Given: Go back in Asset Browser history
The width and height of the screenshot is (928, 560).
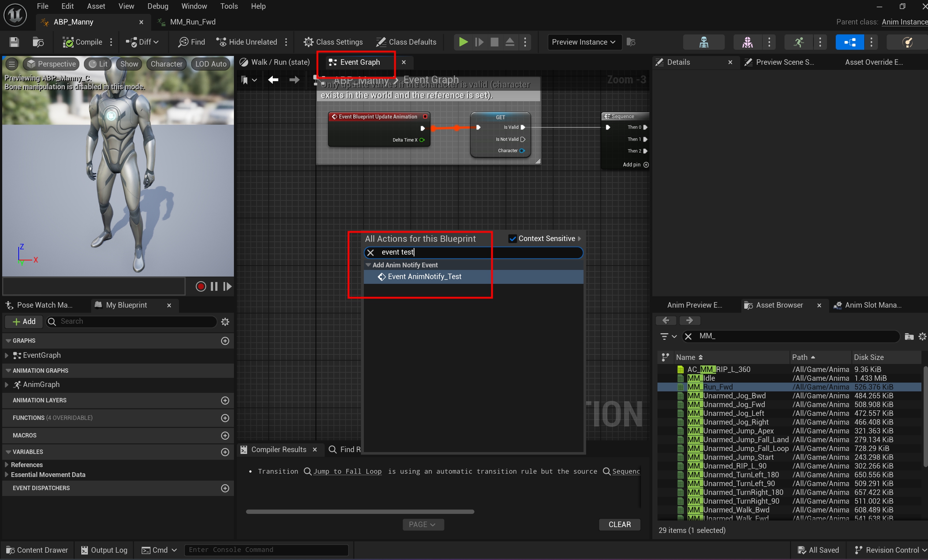Looking at the screenshot, I should 666,320.
